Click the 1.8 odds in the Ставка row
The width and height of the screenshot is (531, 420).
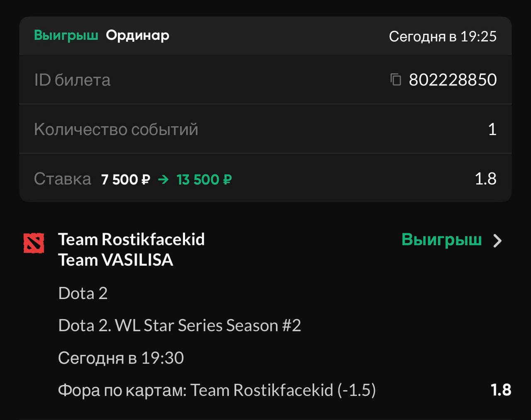485,179
